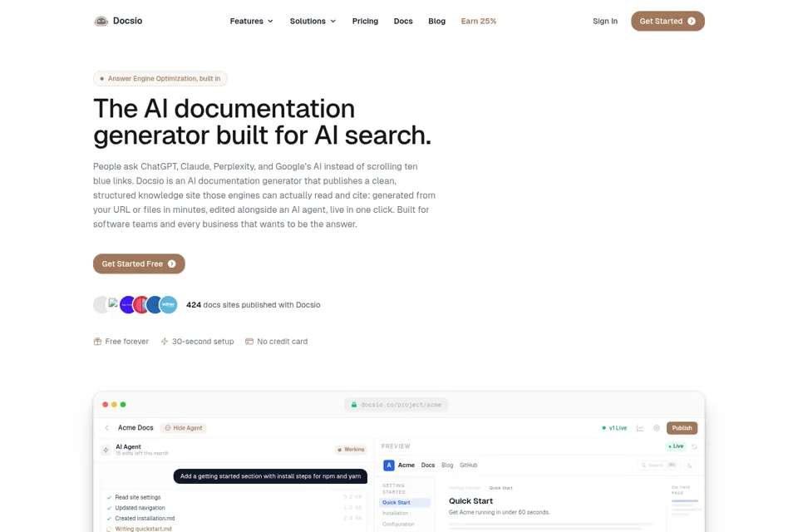Viewport: 798px width, 532px height.
Task: Click the Get Started header button
Action: (x=667, y=22)
